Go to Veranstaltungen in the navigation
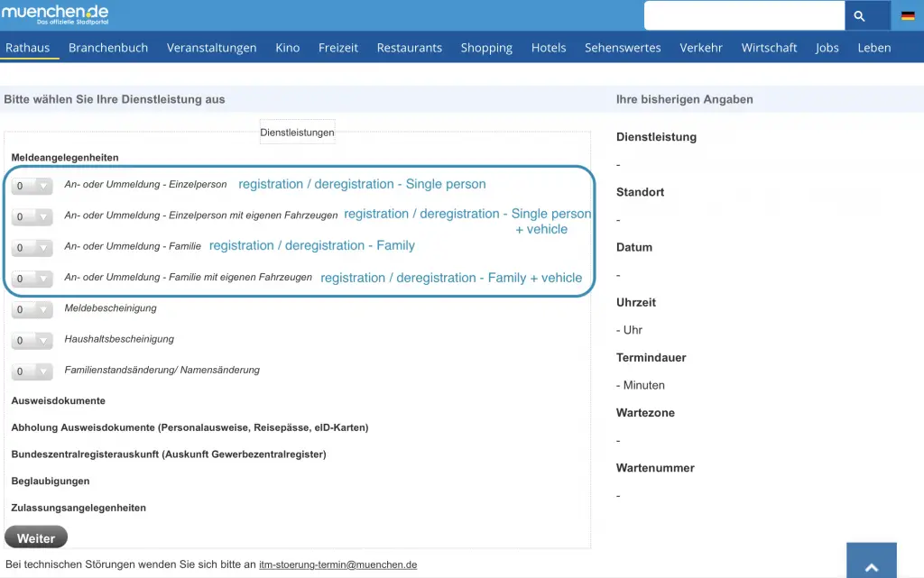924x578 pixels. point(211,48)
